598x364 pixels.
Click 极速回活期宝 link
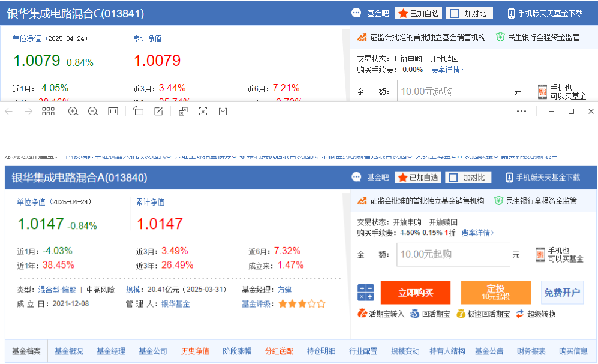pyautogui.click(x=483, y=314)
